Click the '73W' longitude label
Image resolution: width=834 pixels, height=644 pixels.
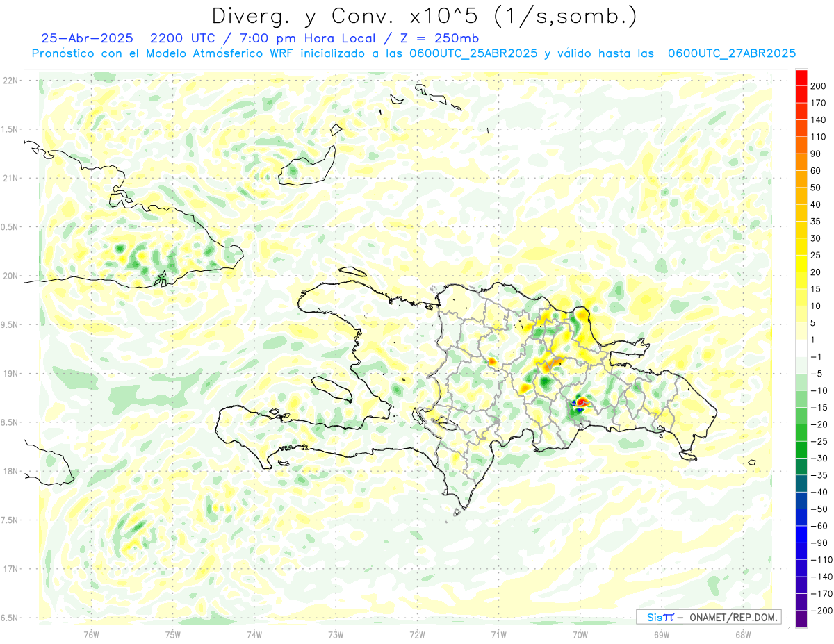click(x=336, y=634)
